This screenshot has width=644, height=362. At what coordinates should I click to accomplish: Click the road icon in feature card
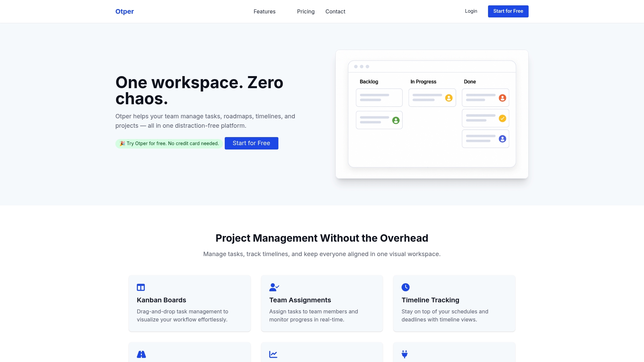pyautogui.click(x=141, y=354)
